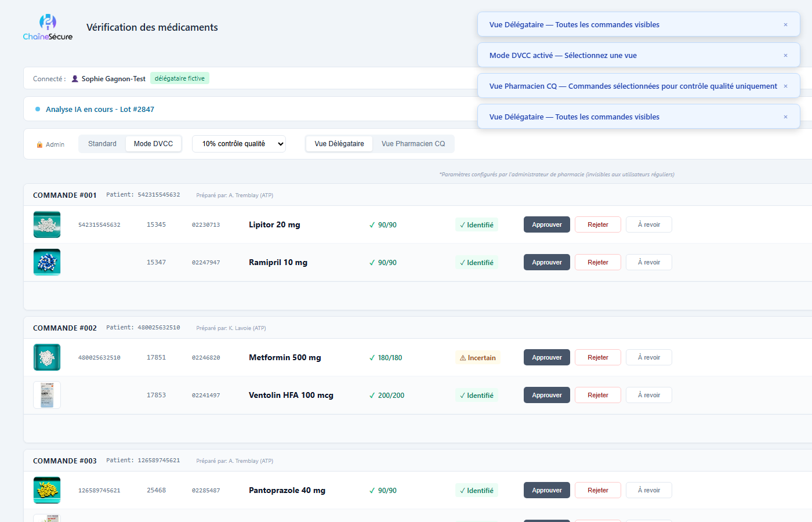View the Pantoprazole 40 mg pill photo
812x522 pixels.
point(47,490)
